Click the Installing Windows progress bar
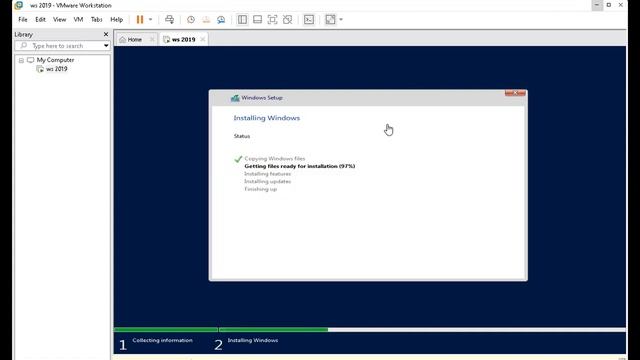The height and width of the screenshot is (360, 640). point(422,330)
